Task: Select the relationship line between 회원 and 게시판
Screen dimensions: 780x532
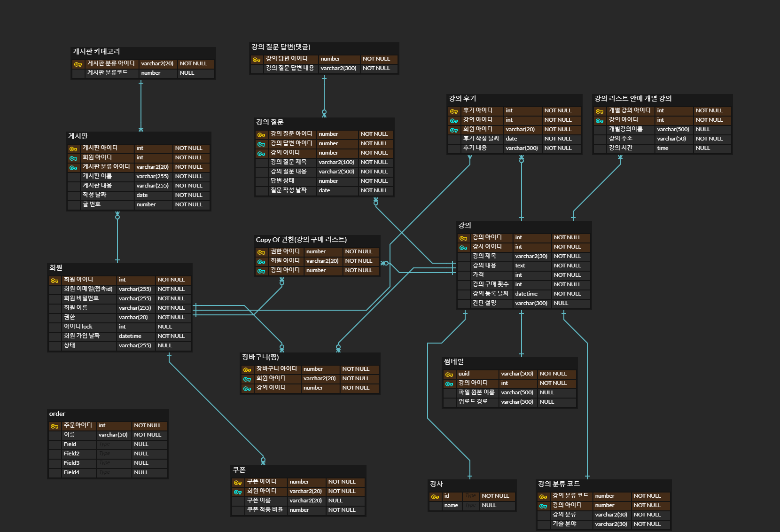Action: click(117, 237)
